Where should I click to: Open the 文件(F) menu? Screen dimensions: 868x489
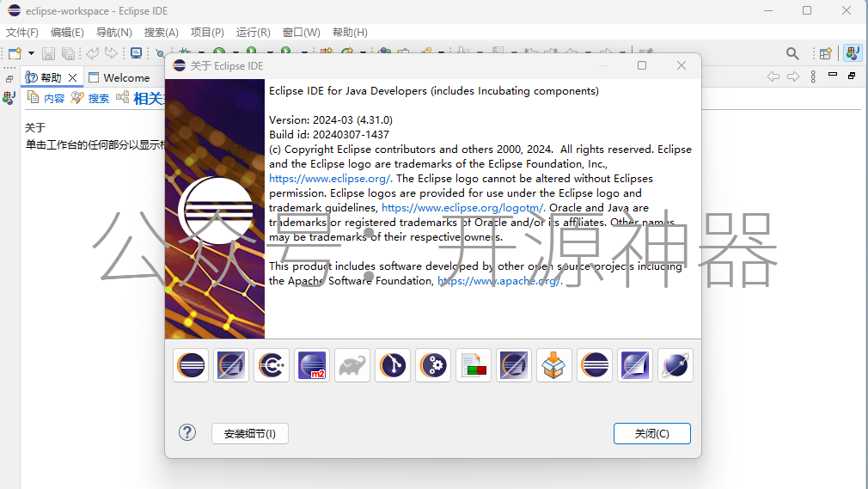click(22, 32)
